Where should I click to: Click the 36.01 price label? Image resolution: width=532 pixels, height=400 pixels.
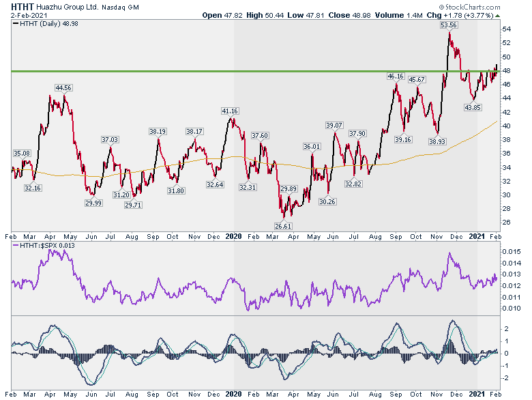(x=312, y=147)
